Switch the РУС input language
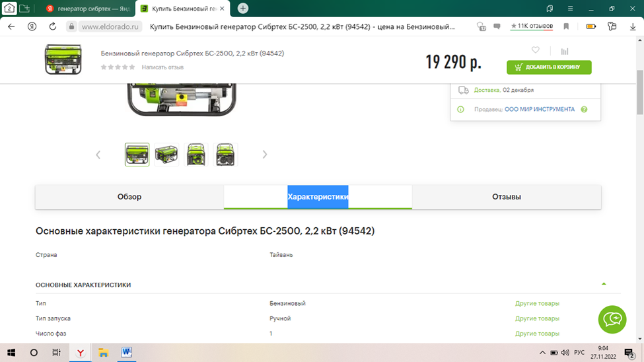The image size is (644, 362). coord(579,353)
